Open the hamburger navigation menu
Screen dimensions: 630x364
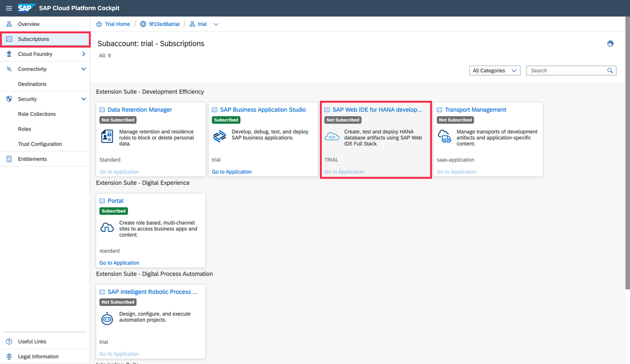[9, 8]
